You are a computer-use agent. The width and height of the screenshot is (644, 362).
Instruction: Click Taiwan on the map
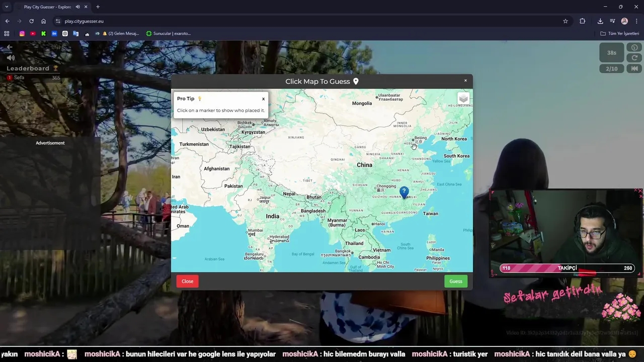[x=430, y=214]
